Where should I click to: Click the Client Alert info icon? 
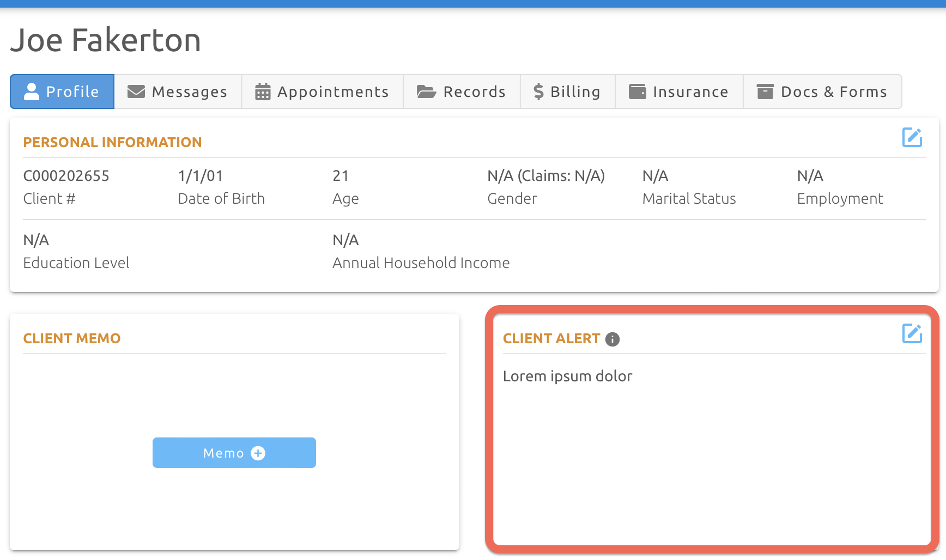[613, 339]
